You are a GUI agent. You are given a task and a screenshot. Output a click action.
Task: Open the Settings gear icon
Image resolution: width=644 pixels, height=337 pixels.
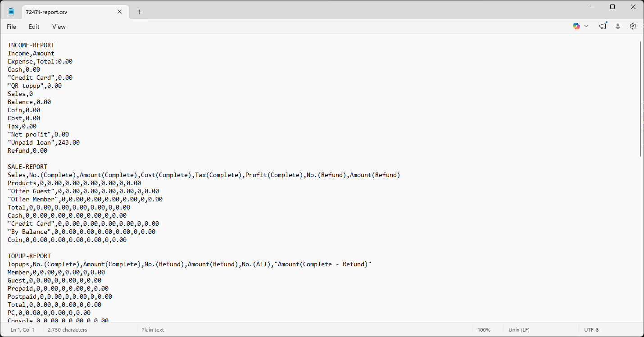pos(633,27)
